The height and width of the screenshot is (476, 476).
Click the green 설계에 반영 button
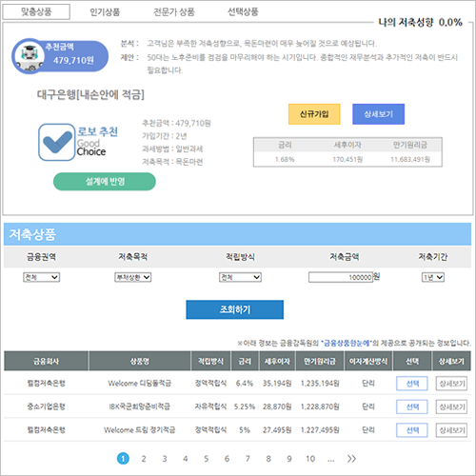point(105,182)
